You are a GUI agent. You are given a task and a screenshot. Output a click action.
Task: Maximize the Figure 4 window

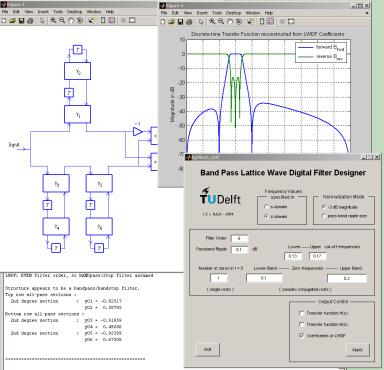coord(360,6)
